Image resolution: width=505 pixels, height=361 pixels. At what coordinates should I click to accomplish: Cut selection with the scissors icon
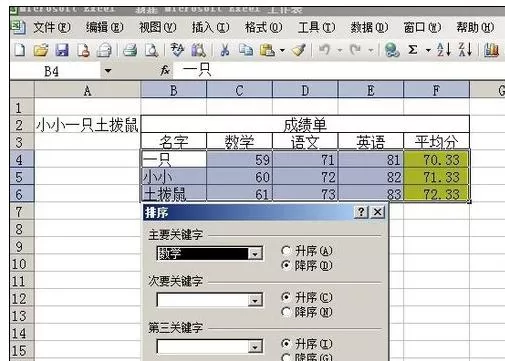click(225, 50)
